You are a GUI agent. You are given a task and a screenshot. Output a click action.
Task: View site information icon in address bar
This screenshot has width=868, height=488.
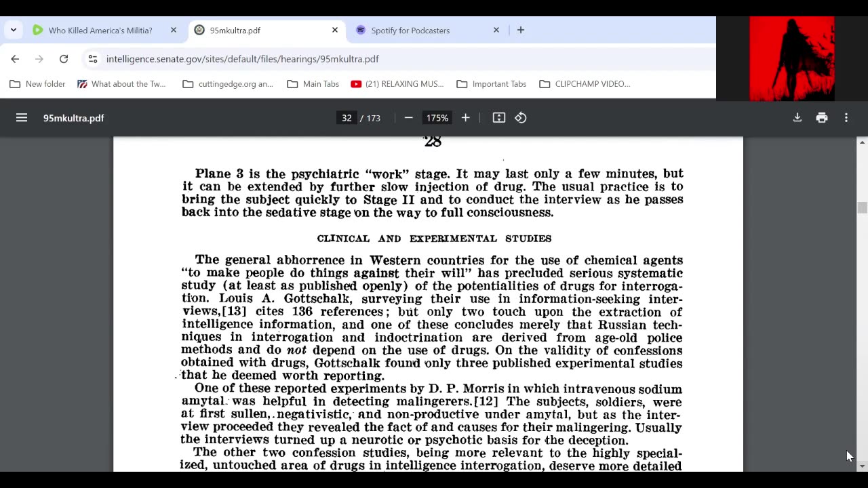click(x=93, y=59)
